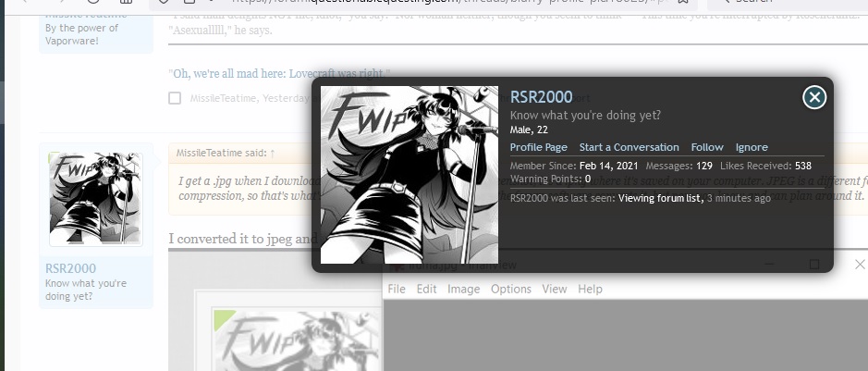Open the Image menu in IrfanView
This screenshot has width=868, height=371.
[x=463, y=289]
